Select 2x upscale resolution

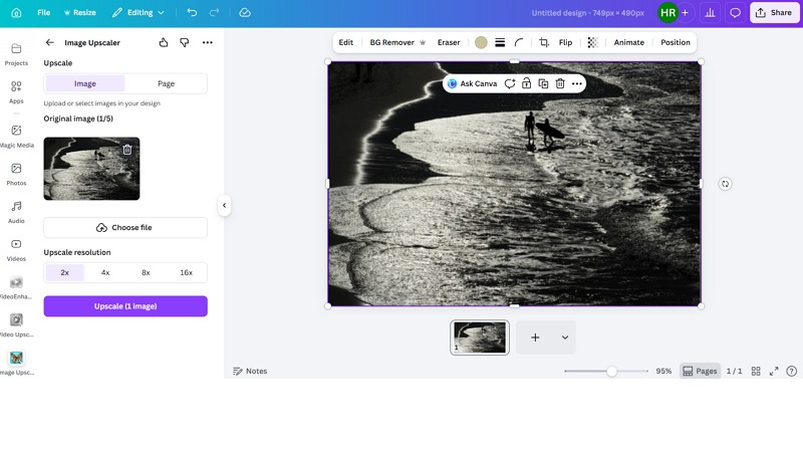point(65,272)
